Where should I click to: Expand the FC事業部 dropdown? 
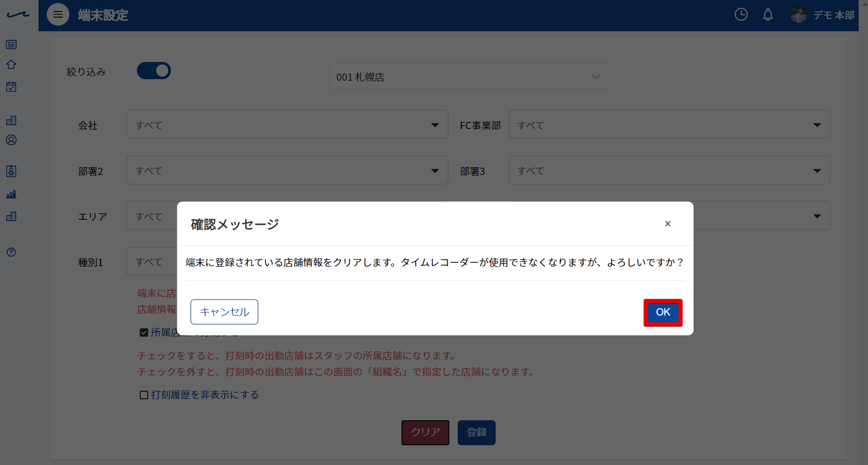click(x=669, y=124)
